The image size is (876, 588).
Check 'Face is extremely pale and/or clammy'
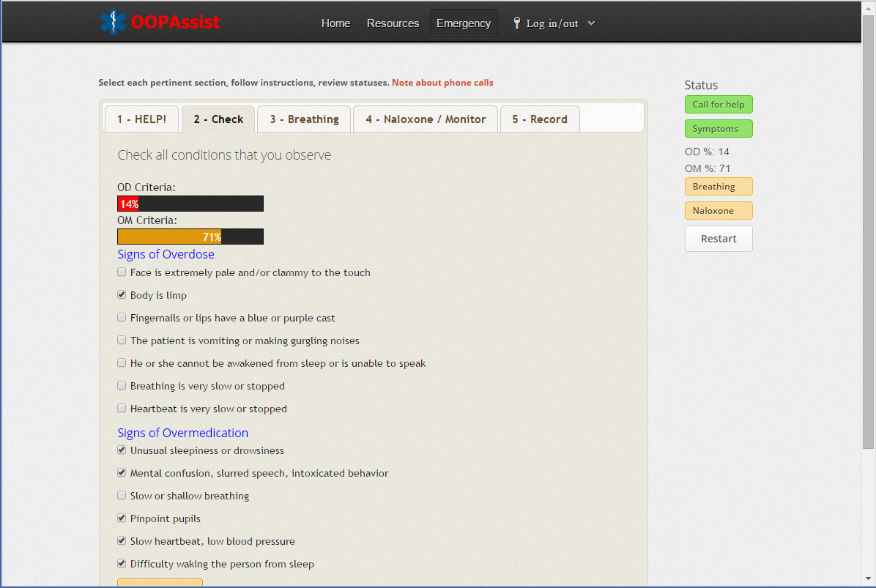tap(122, 272)
